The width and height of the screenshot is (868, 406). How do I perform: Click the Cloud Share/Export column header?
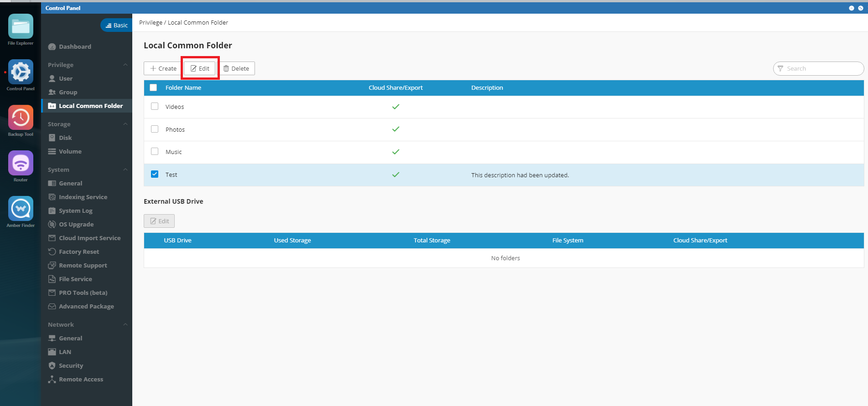[x=395, y=87]
